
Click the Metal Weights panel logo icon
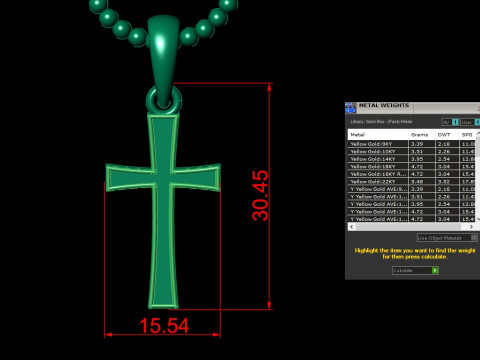351,108
